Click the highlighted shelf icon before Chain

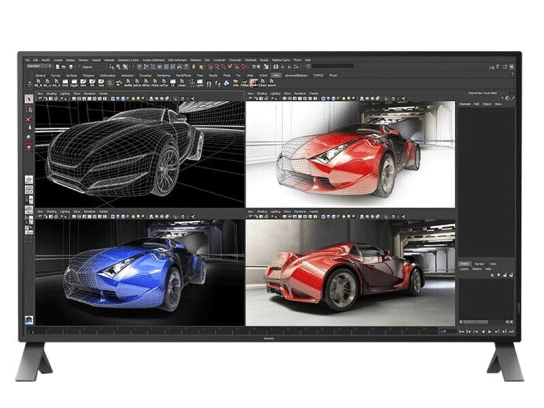pyautogui.click(x=254, y=83)
